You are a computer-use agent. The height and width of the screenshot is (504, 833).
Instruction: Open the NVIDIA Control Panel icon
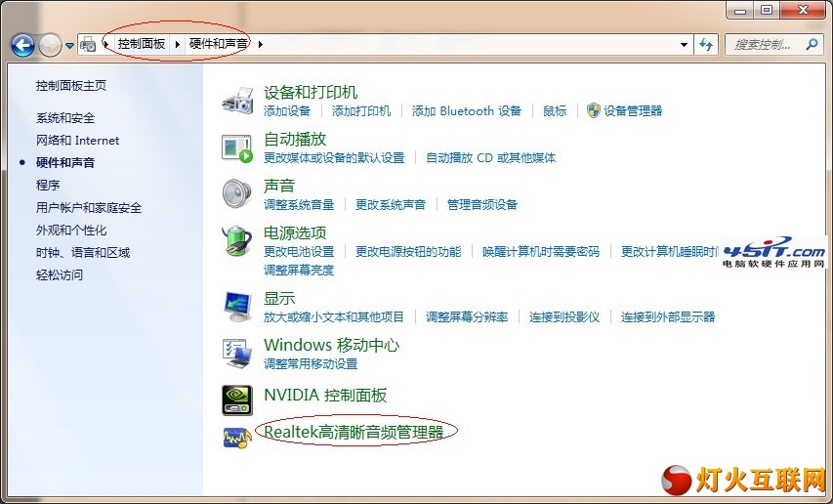[x=237, y=399]
